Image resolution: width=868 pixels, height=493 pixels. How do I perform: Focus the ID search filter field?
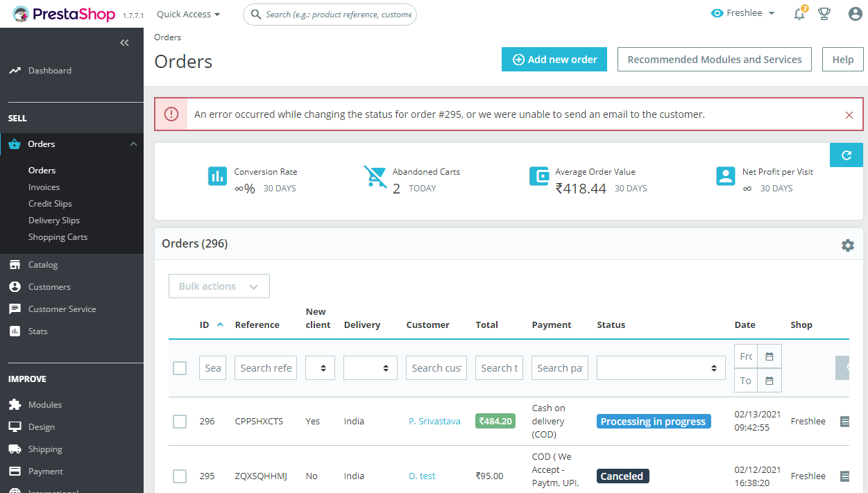[212, 368]
